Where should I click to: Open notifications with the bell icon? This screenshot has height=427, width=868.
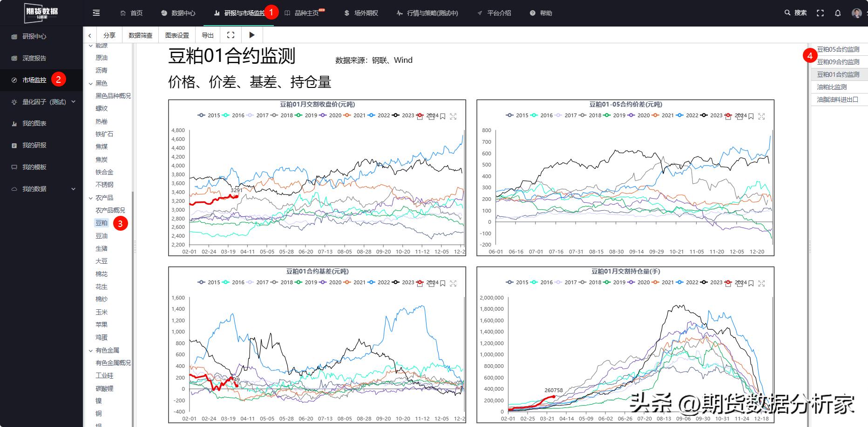(x=838, y=13)
